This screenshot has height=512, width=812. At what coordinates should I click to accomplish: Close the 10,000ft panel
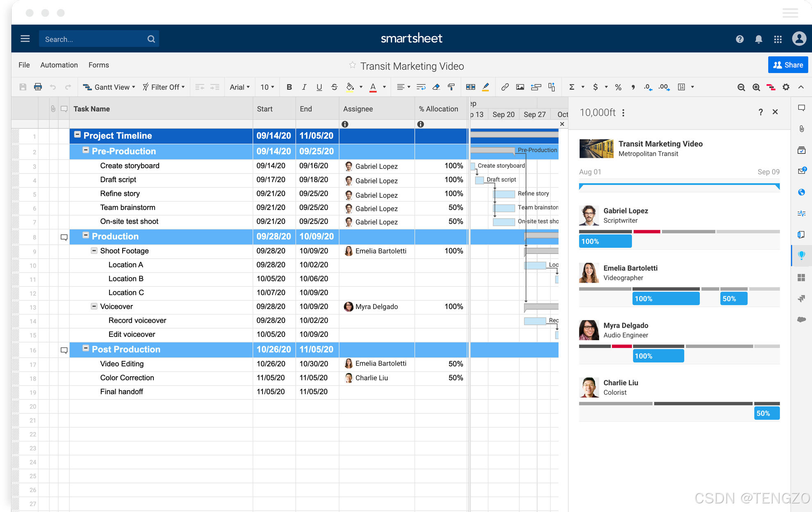pos(775,112)
